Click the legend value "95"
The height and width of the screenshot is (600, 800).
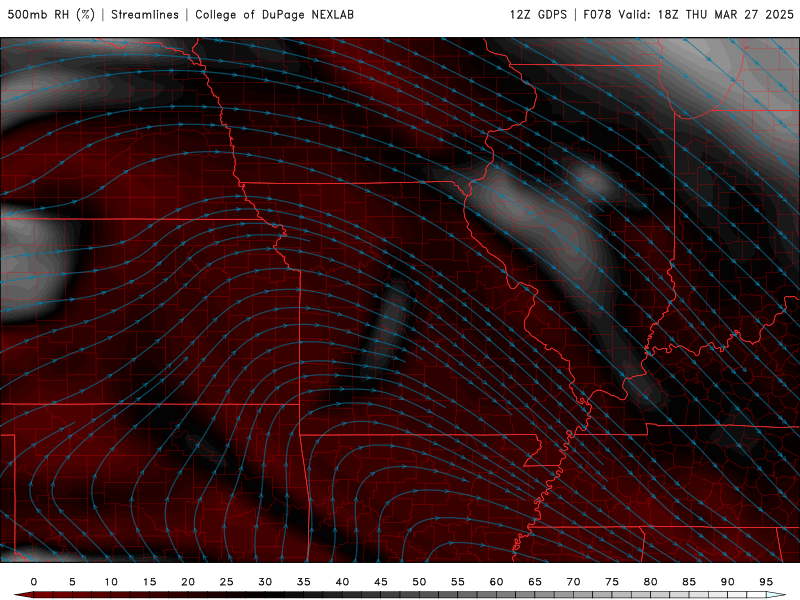coord(766,582)
